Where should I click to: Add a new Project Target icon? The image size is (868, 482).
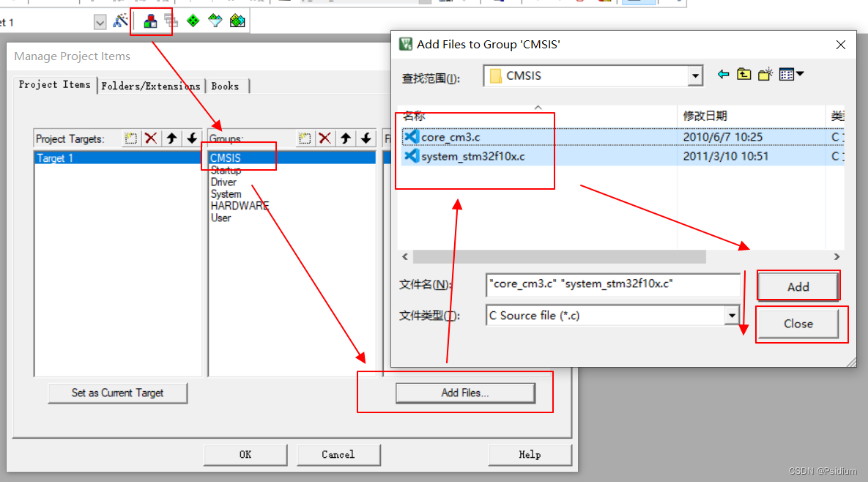pyautogui.click(x=130, y=138)
